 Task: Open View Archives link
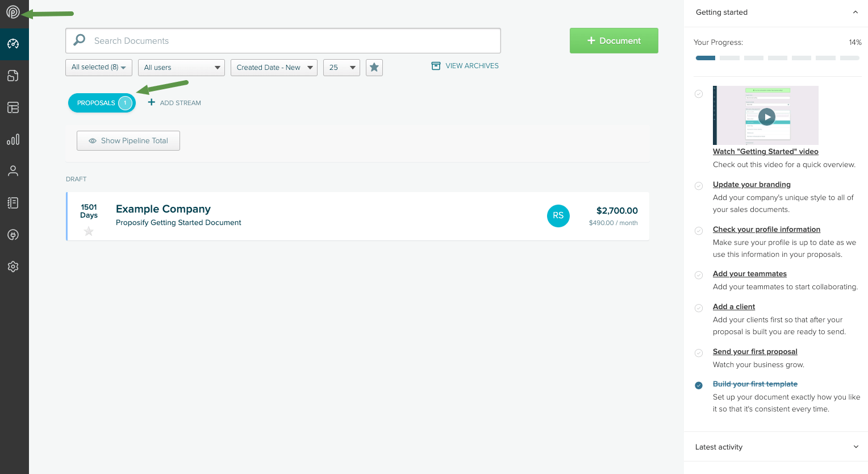click(x=472, y=66)
